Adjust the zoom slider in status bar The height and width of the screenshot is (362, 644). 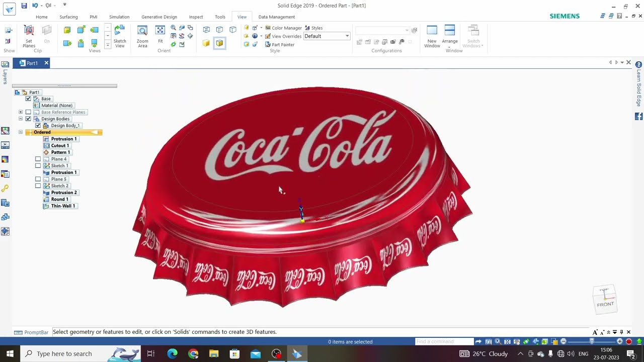pos(592,341)
